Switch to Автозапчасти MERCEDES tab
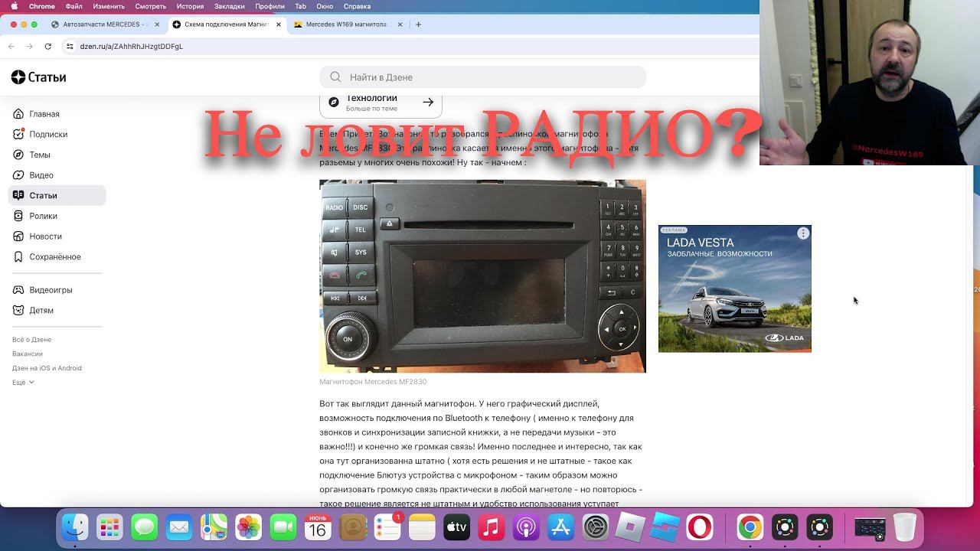Image resolution: width=980 pixels, height=551 pixels. click(x=103, y=24)
